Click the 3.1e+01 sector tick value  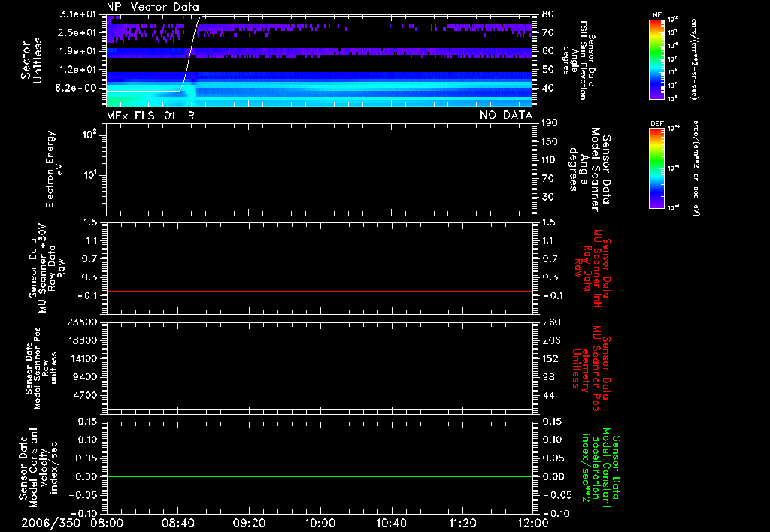77,14
